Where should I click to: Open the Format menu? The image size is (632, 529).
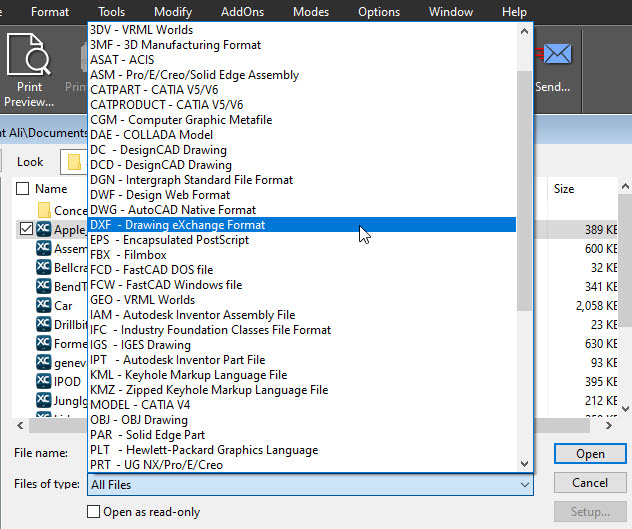[50, 12]
